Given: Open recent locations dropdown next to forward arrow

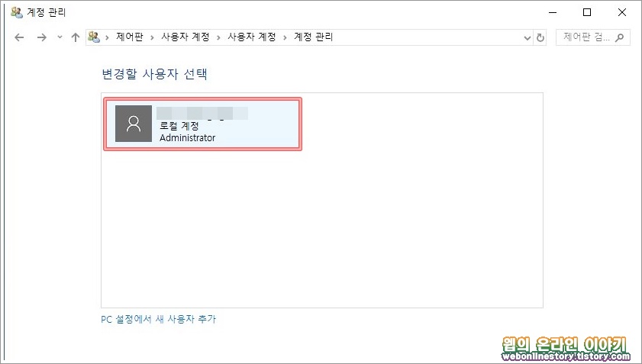Looking at the screenshot, I should coord(60,37).
